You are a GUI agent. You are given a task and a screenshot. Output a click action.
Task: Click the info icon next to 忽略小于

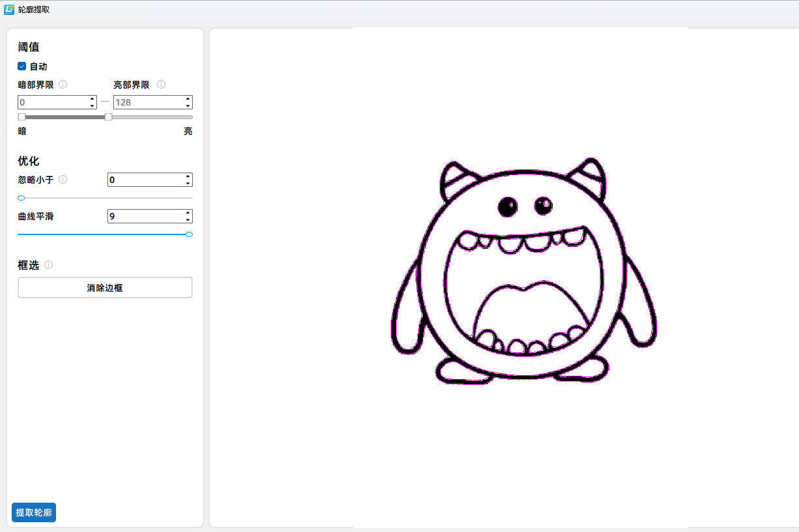tap(63, 180)
